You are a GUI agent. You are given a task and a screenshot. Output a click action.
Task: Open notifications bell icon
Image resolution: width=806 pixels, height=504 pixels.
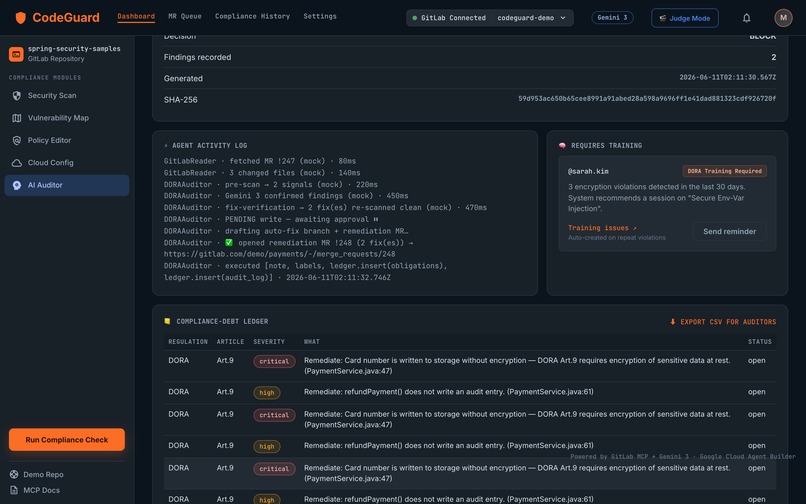pos(746,18)
